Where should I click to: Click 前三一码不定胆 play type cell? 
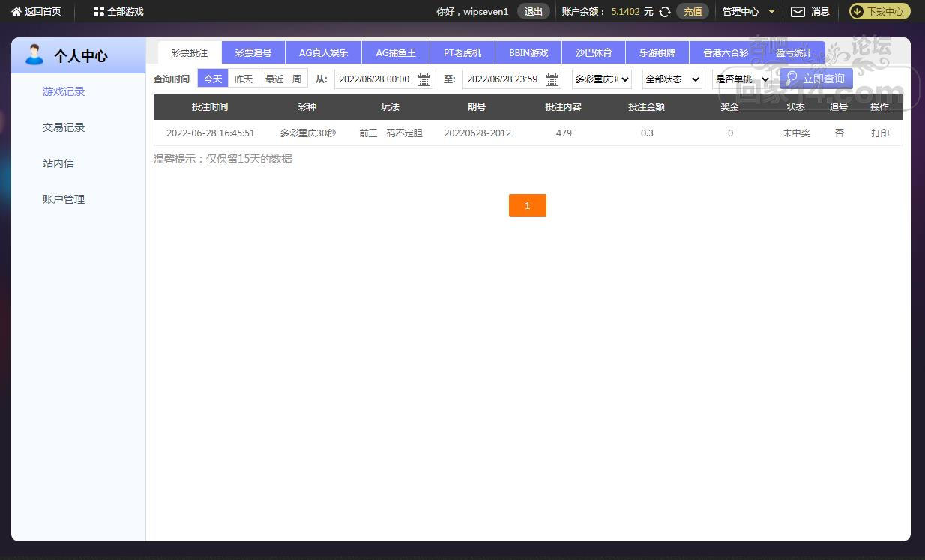391,133
